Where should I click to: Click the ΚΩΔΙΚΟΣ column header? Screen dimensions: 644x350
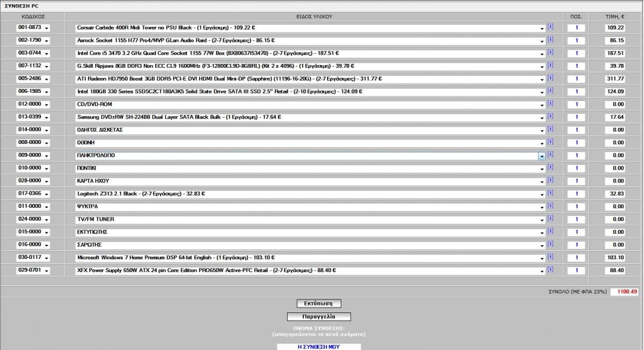pyautogui.click(x=33, y=17)
